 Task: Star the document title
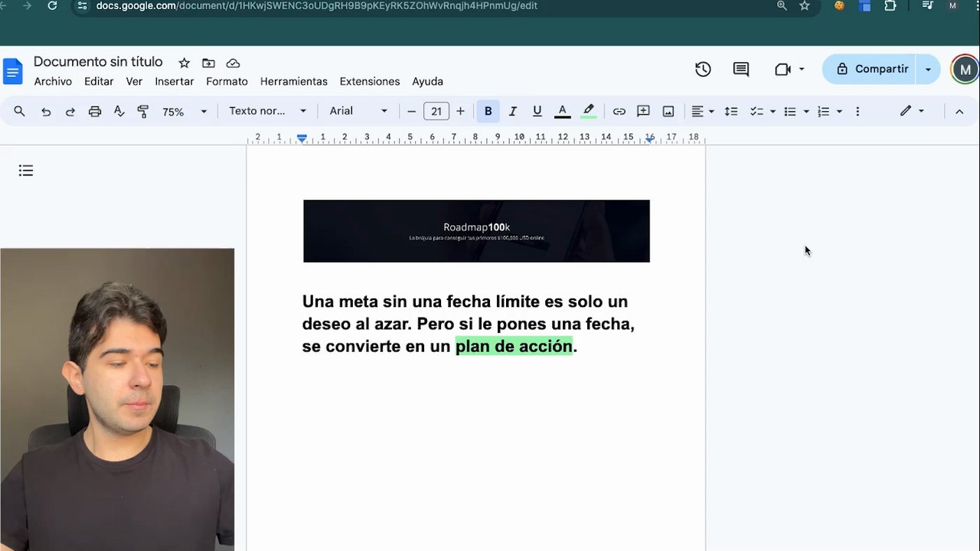point(184,63)
